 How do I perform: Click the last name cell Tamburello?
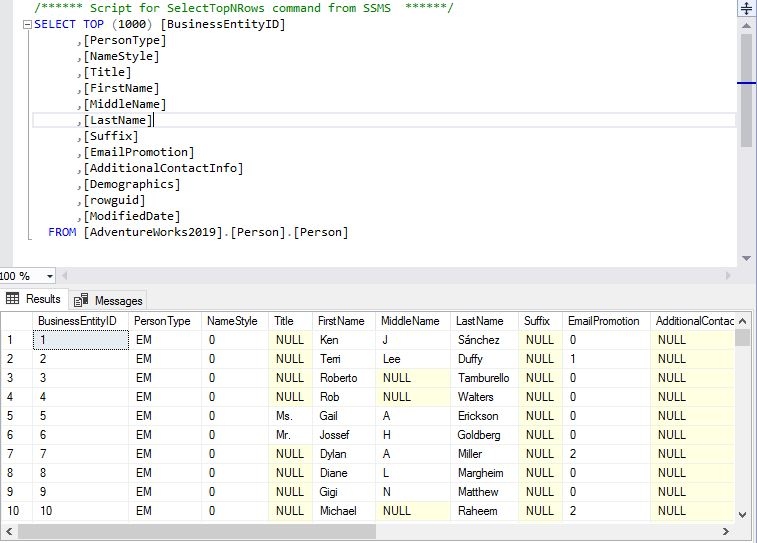pyautogui.click(x=484, y=377)
